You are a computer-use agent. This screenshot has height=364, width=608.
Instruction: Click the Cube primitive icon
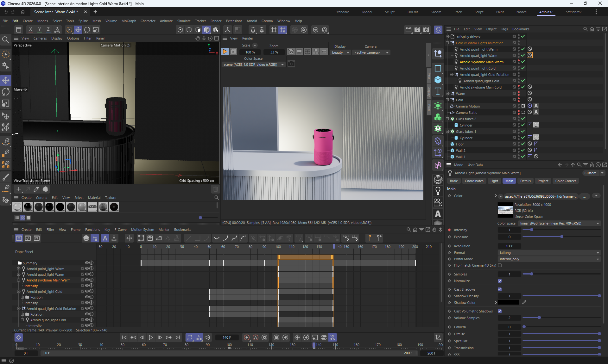tap(438, 80)
